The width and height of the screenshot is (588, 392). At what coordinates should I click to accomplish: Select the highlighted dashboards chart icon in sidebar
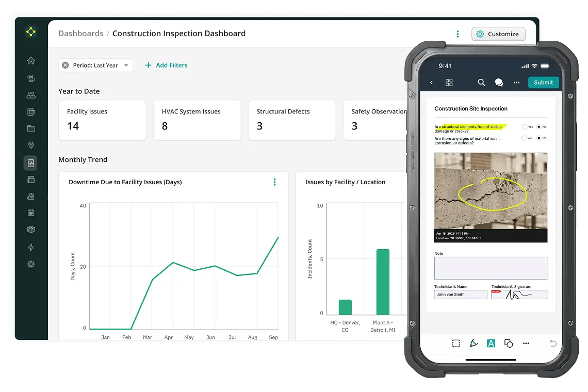(30, 163)
